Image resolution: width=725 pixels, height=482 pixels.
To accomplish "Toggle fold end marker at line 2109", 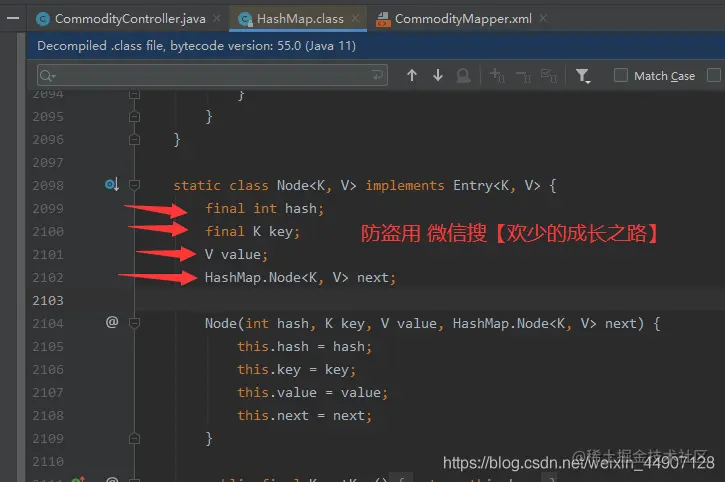I will coord(135,438).
